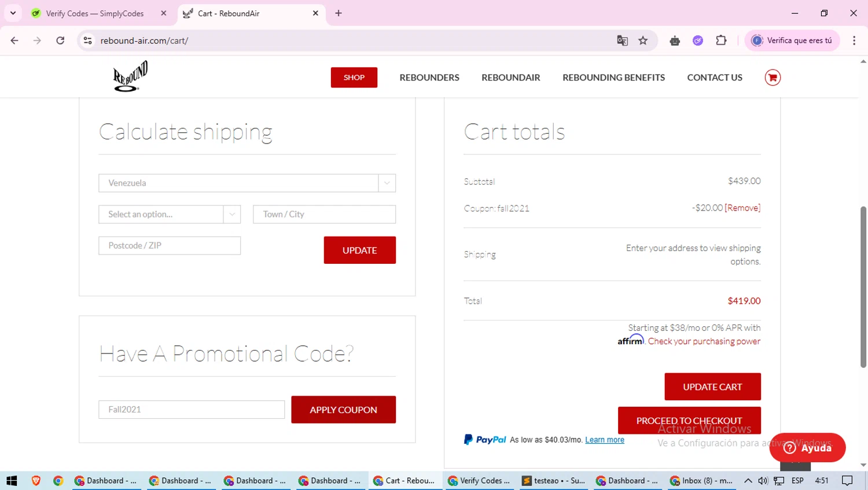
Task: Click the Town / City field
Action: pos(324,214)
